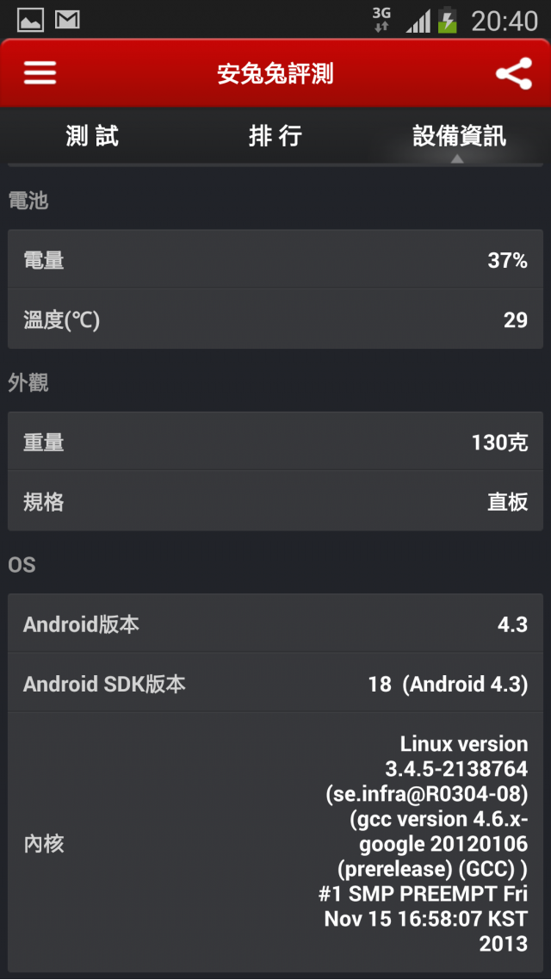551x980 pixels.
Task: Open the Gmail notification icon
Action: coord(67,21)
